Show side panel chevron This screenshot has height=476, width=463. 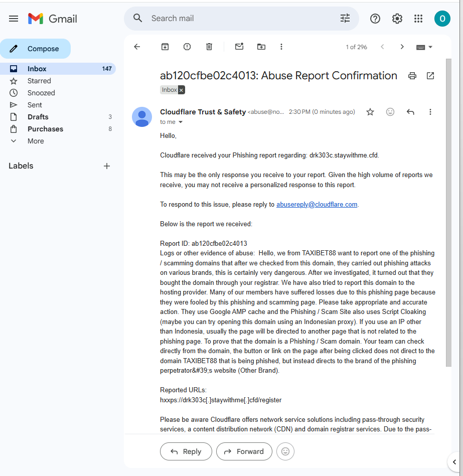[454, 462]
